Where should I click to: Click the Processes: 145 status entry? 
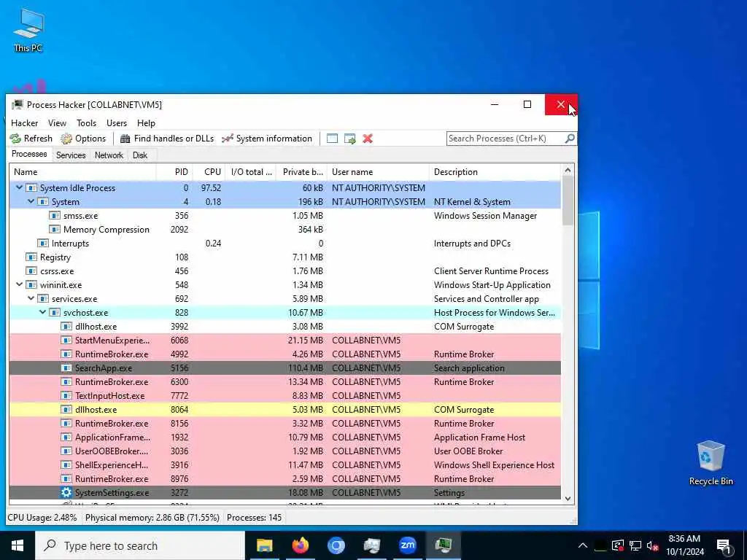[x=255, y=518]
